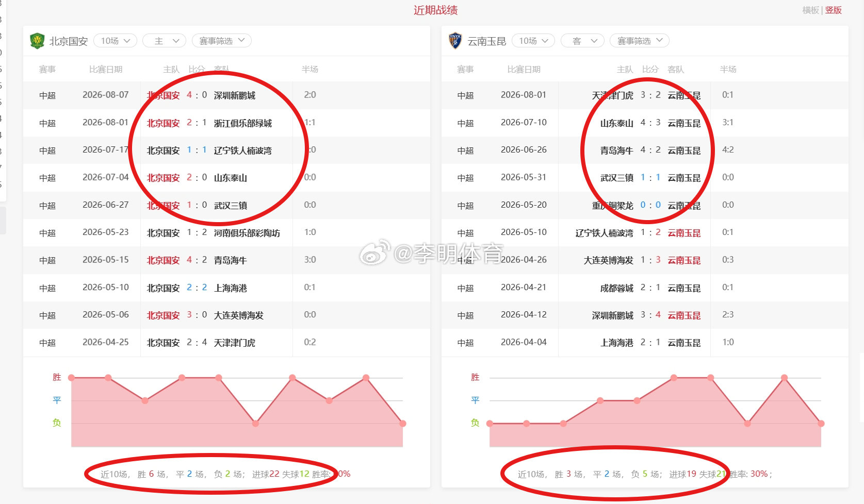Select 上海海港 in 2026-05-10 北京国安 row
Image resolution: width=864 pixels, height=504 pixels.
point(231,288)
